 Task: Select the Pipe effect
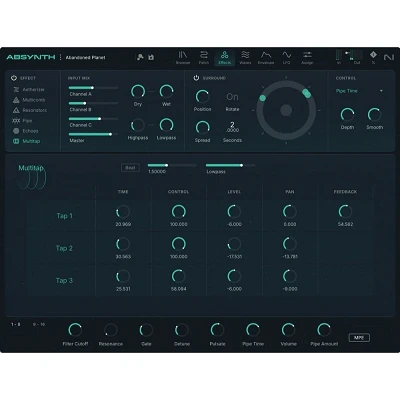pyautogui.click(x=22, y=121)
